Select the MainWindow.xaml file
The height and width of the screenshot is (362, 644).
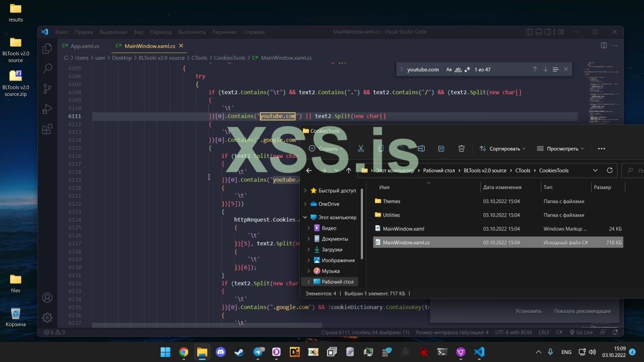coord(403,229)
